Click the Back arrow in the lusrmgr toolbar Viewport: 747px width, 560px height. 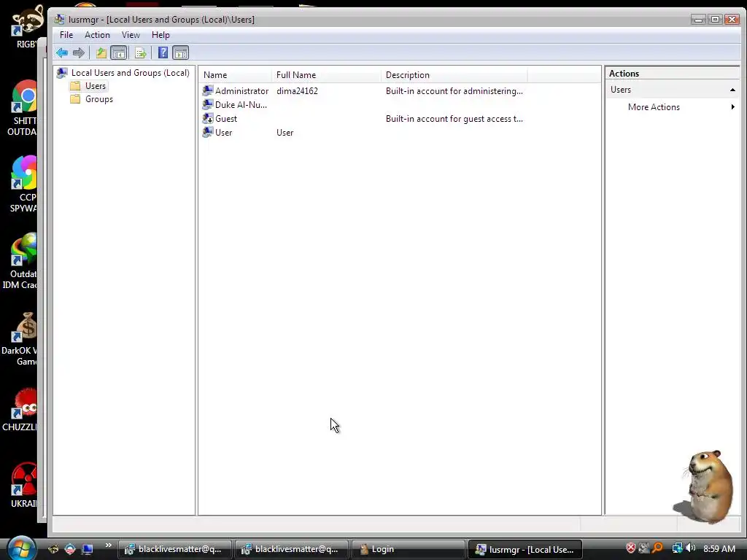[62, 52]
